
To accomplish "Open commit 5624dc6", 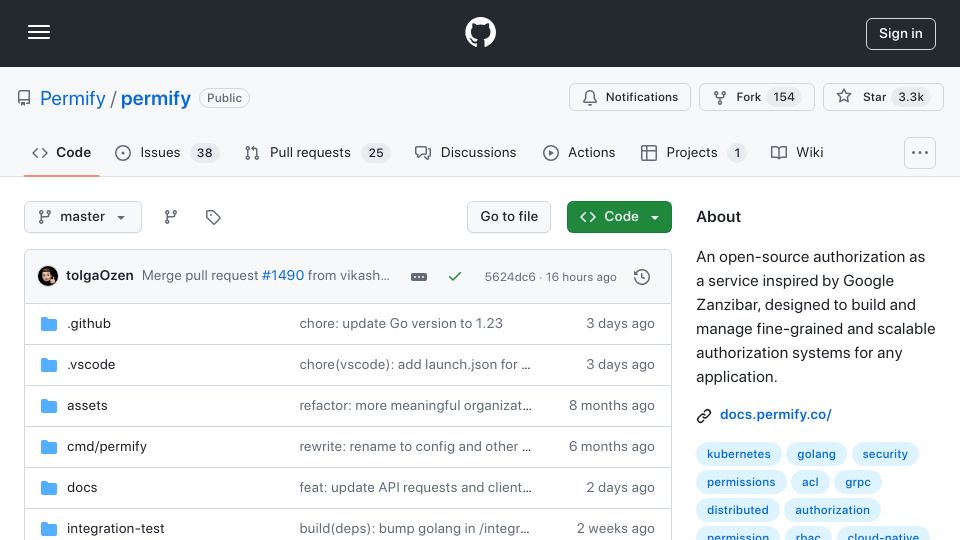I will coord(510,277).
